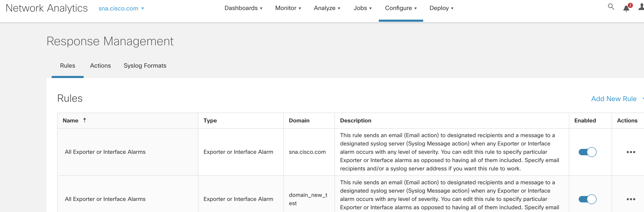The height and width of the screenshot is (212, 644).
Task: Open actions ellipsis for domain_new_test rule
Action: [x=631, y=199]
